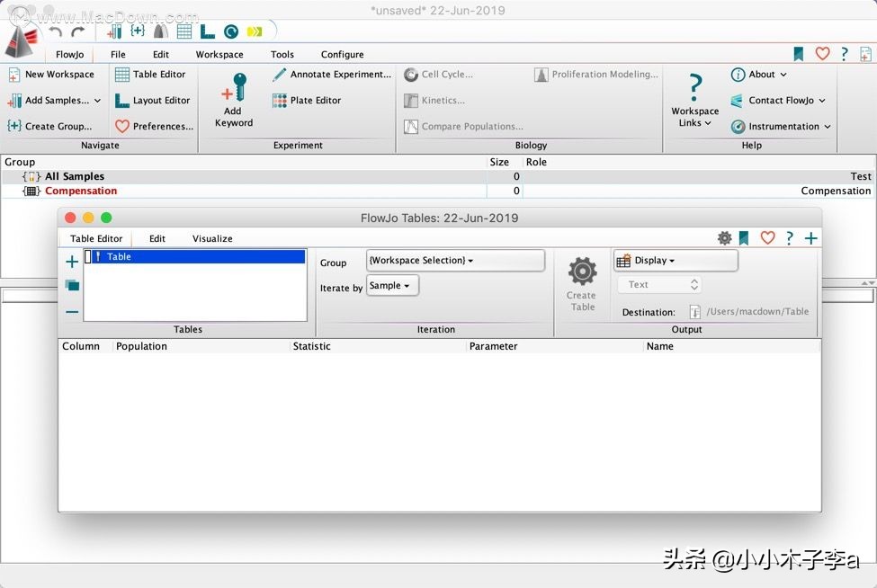The image size is (877, 588).
Task: Click bookmark icon in main window ribbon
Action: point(798,54)
